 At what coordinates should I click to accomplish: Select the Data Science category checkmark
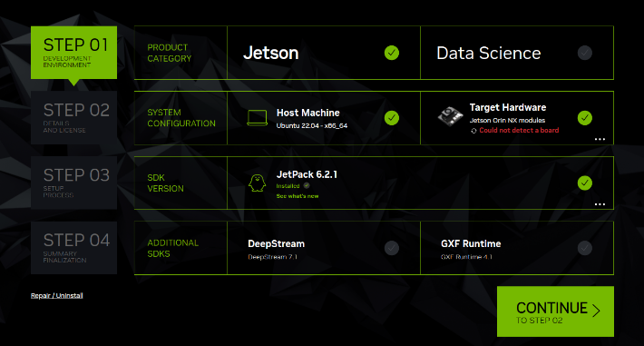584,53
